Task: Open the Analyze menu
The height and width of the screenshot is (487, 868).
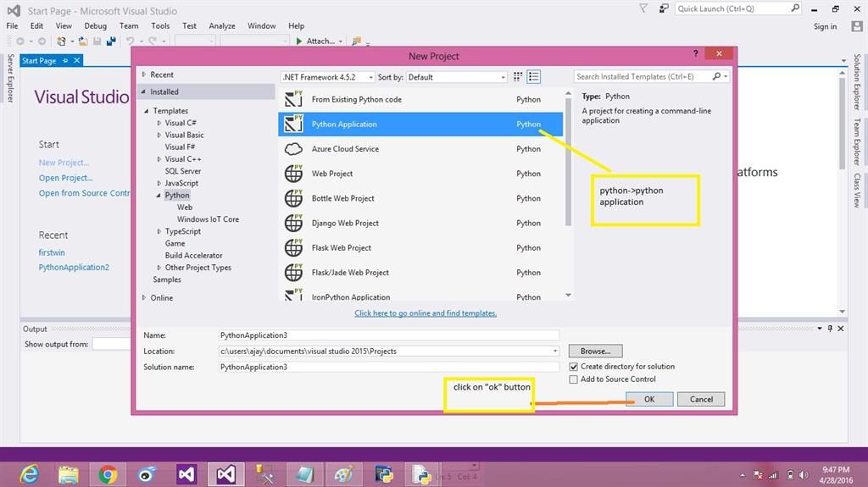Action: point(222,25)
